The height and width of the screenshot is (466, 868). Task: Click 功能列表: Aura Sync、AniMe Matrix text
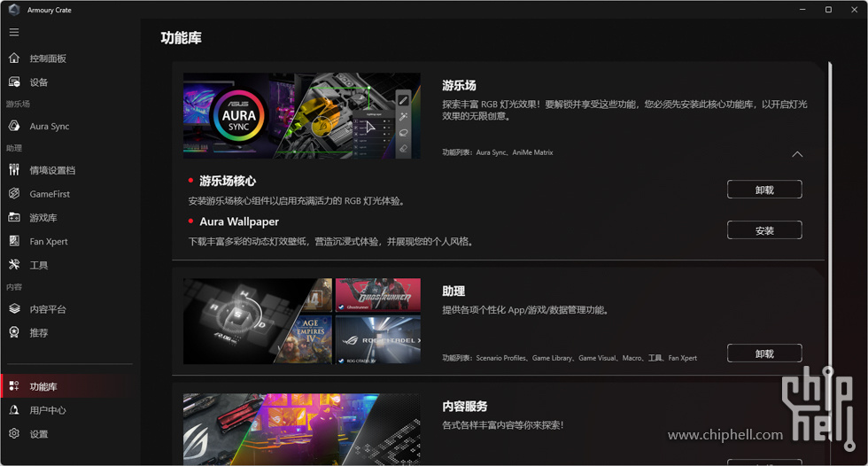497,152
